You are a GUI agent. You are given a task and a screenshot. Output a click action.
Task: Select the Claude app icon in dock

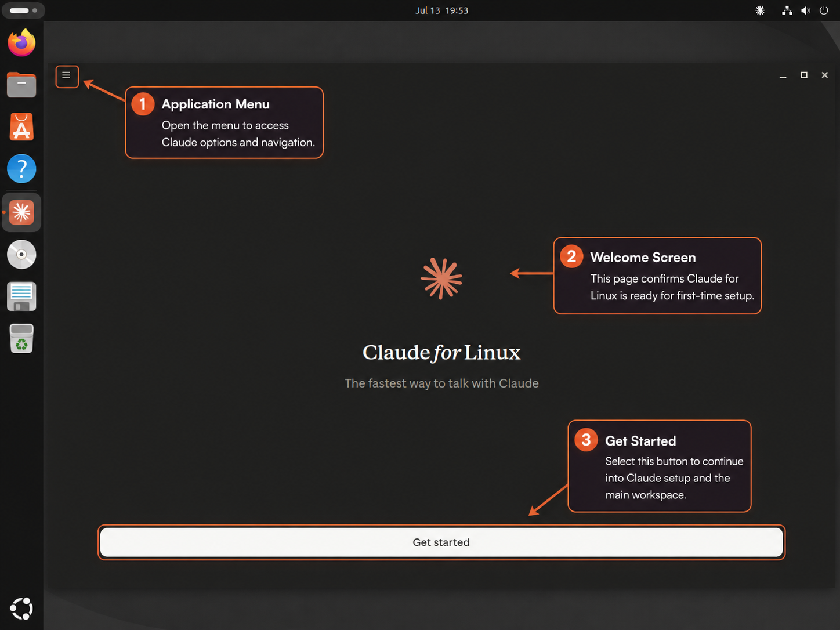[x=21, y=212]
